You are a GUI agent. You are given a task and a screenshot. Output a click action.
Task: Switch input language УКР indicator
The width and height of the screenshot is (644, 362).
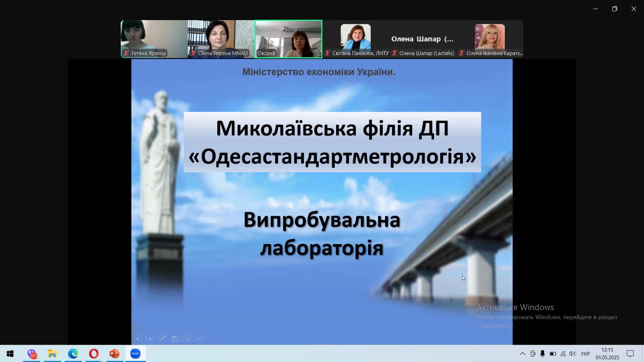coord(585,354)
